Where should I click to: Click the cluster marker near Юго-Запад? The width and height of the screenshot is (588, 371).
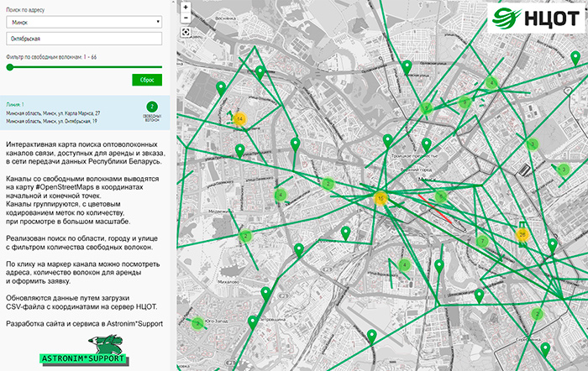coord(197,323)
